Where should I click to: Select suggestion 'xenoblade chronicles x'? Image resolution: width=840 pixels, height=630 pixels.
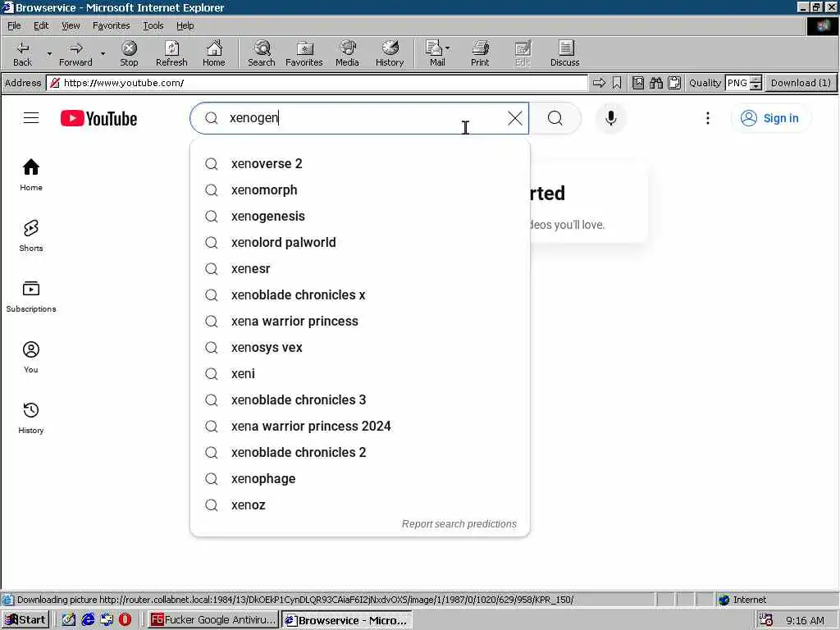point(360,294)
